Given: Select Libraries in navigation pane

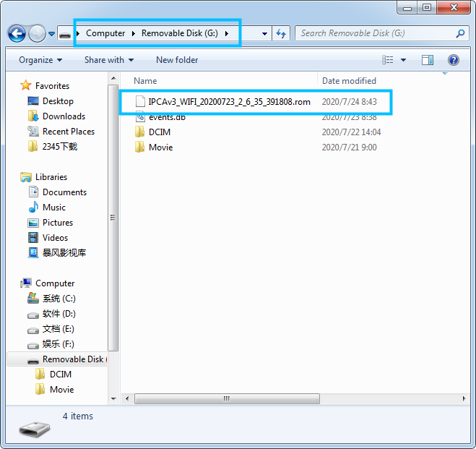Looking at the screenshot, I should (x=51, y=177).
